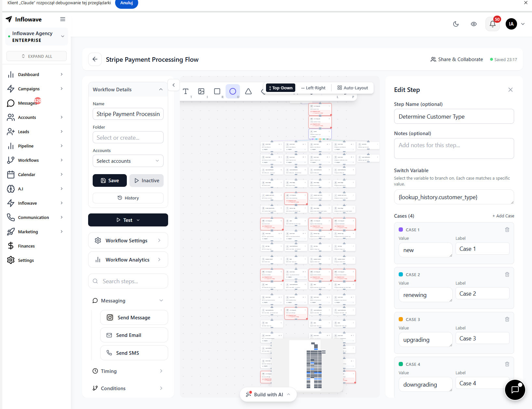Edit the Step Name field
Screen dimensions: 532x409
(x=454, y=116)
